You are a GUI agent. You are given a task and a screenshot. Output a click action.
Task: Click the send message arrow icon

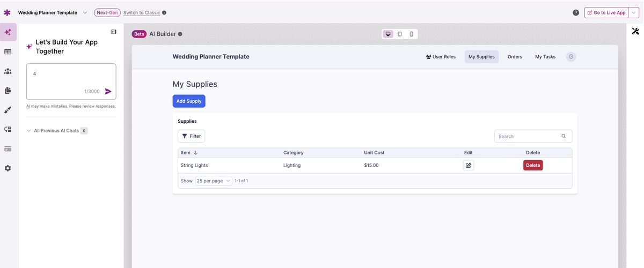[108, 92]
